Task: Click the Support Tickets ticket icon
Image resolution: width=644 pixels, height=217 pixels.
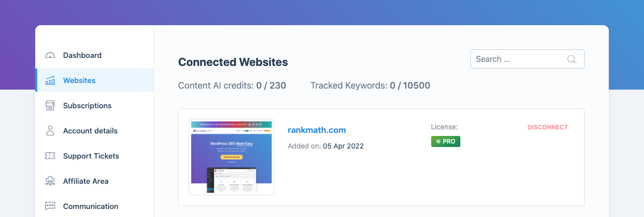Action: click(x=50, y=156)
